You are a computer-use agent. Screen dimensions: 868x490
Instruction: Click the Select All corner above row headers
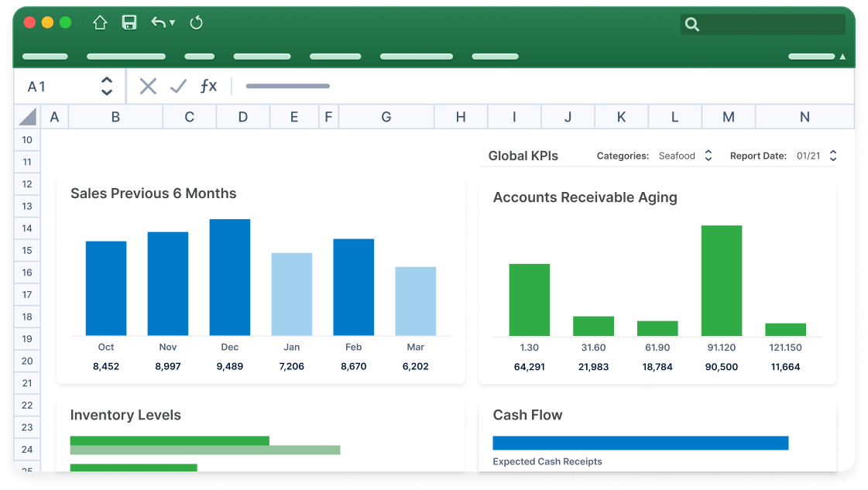26,116
